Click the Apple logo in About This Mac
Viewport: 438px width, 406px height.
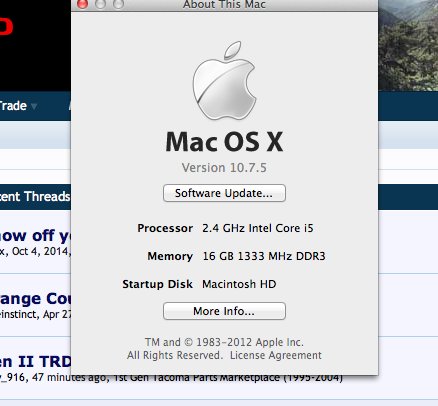224,81
